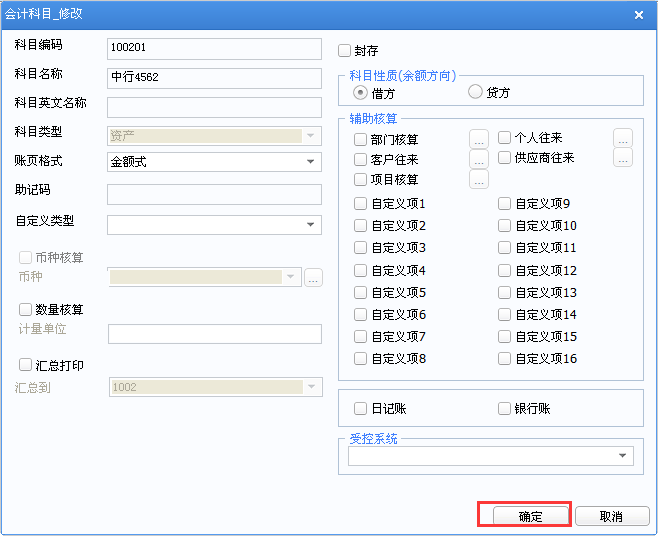
Task: Click ellipsis button next to 部门核算
Action: click(478, 139)
